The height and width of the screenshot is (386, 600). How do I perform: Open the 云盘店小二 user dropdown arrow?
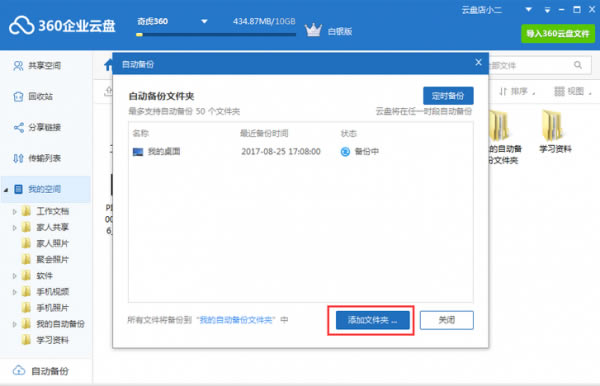point(528,10)
